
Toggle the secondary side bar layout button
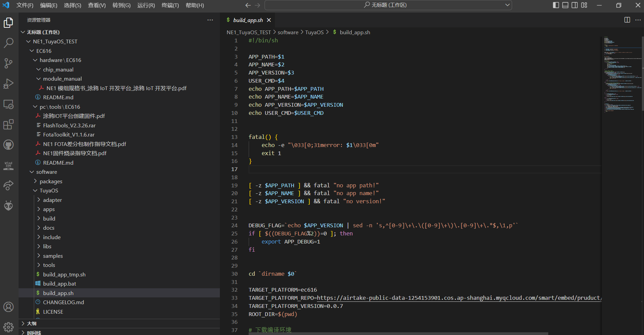(575, 5)
